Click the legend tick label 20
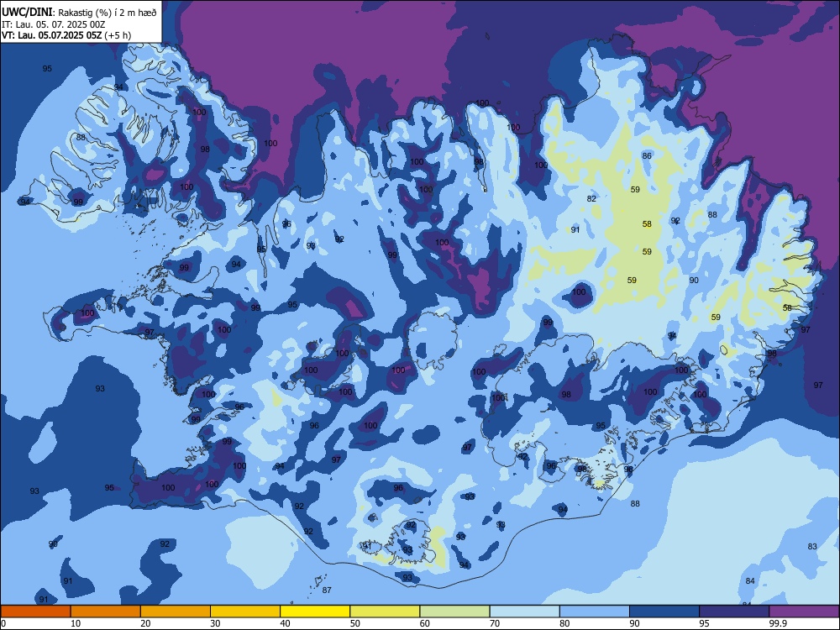840x630 pixels. [145, 623]
